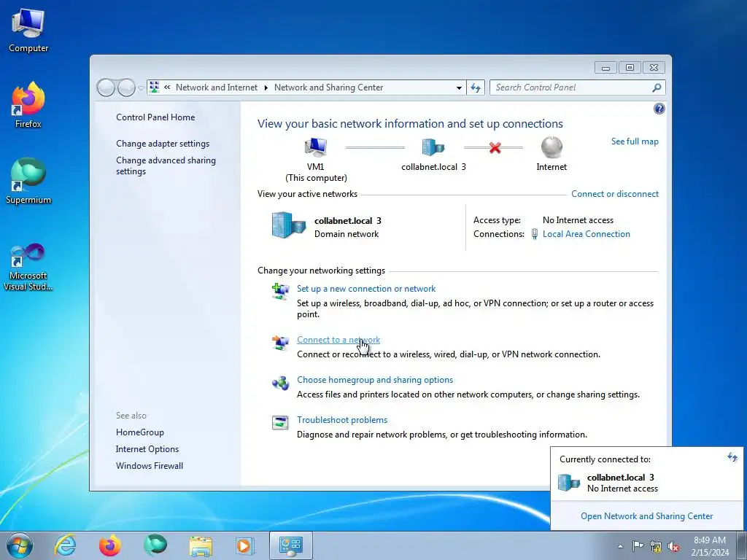The image size is (747, 560).
Task: Click the Internet globe icon in network map
Action: coord(551,147)
